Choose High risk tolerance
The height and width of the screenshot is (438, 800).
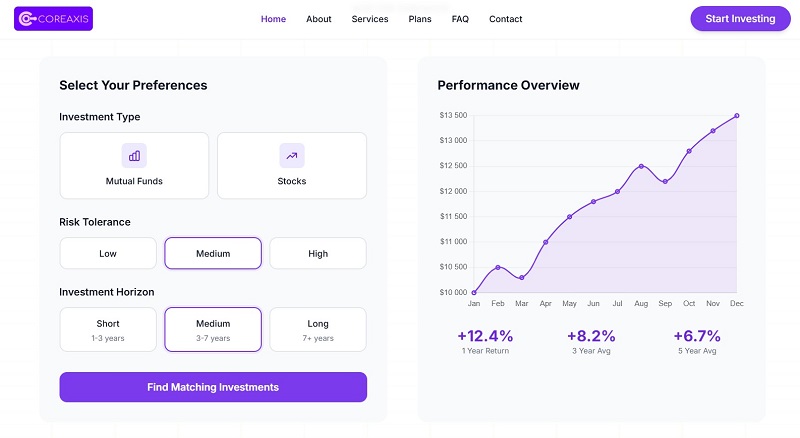tap(318, 253)
